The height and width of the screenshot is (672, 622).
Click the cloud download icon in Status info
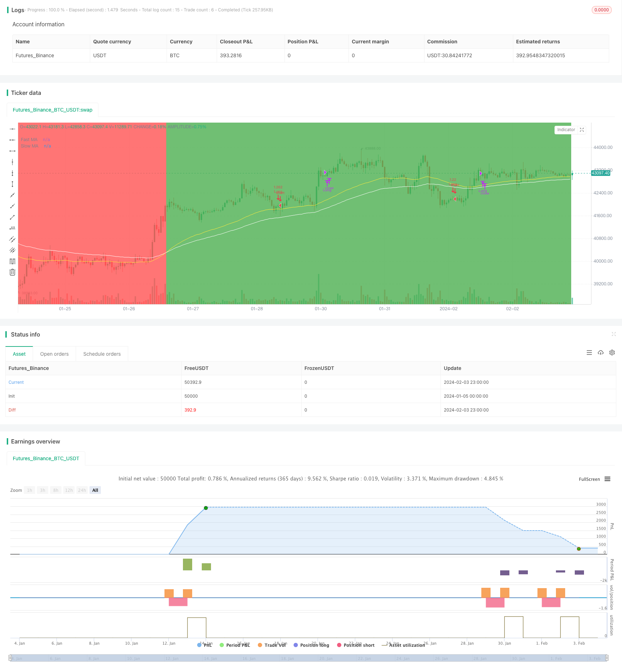pyautogui.click(x=601, y=353)
